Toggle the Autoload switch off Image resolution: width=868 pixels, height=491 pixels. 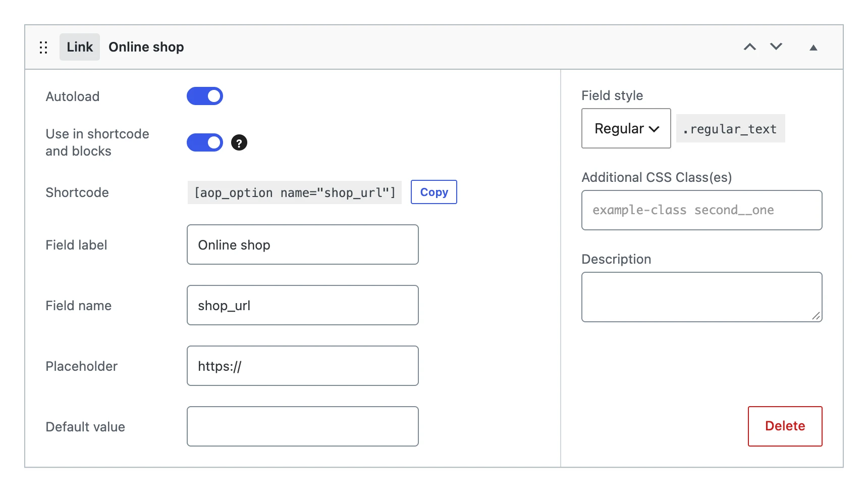click(205, 96)
